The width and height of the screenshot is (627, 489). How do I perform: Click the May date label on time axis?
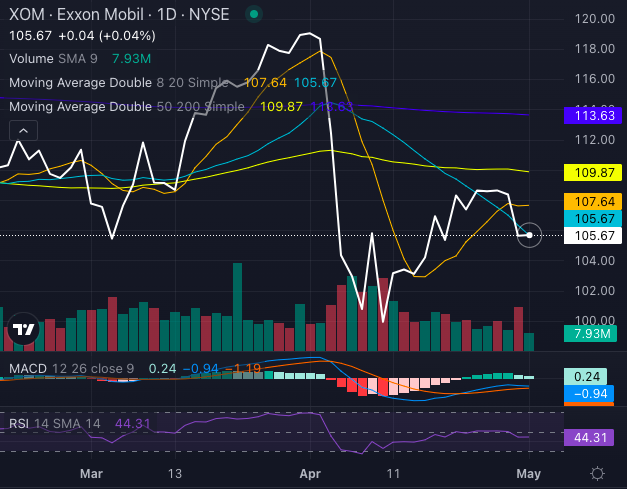click(529, 474)
